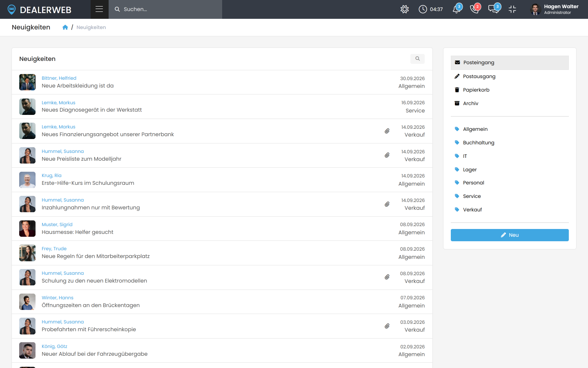This screenshot has width=588, height=368.
Task: Open the settings gear icon
Action: (x=405, y=9)
